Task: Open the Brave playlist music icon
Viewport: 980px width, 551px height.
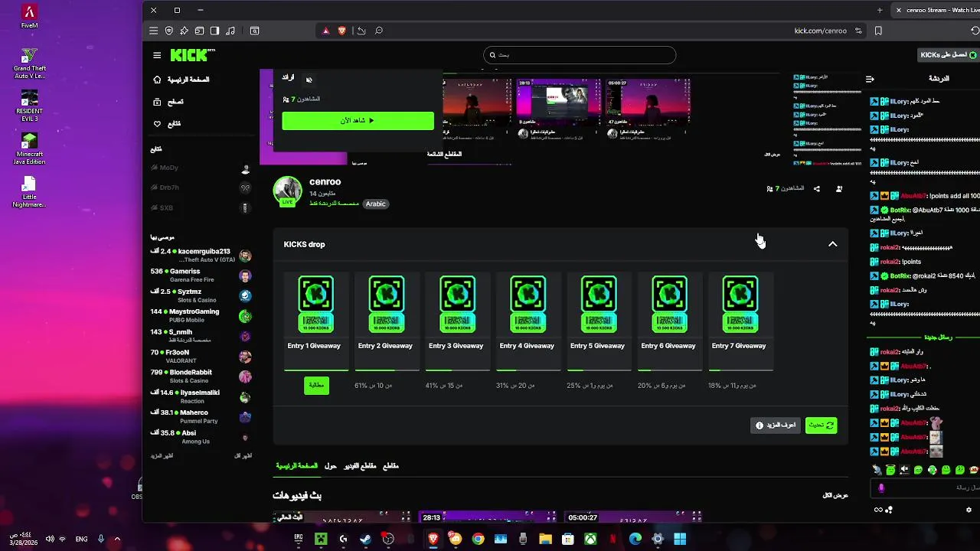Action: [230, 31]
